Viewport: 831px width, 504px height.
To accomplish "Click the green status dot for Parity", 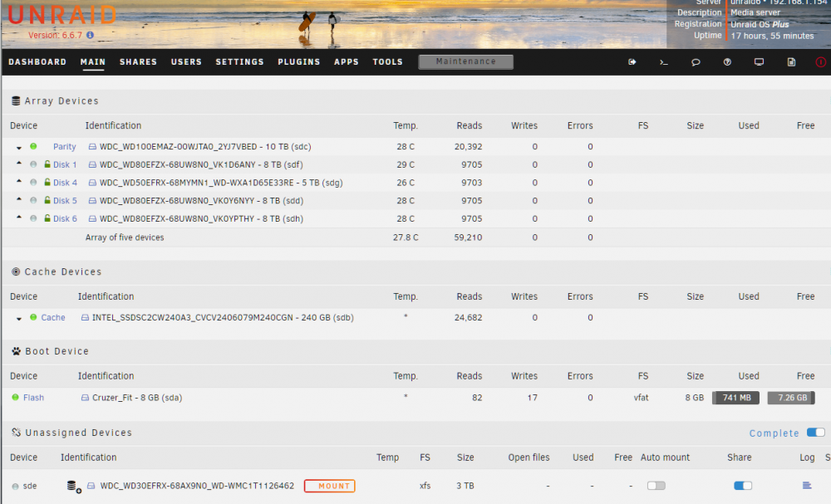I will [33, 146].
